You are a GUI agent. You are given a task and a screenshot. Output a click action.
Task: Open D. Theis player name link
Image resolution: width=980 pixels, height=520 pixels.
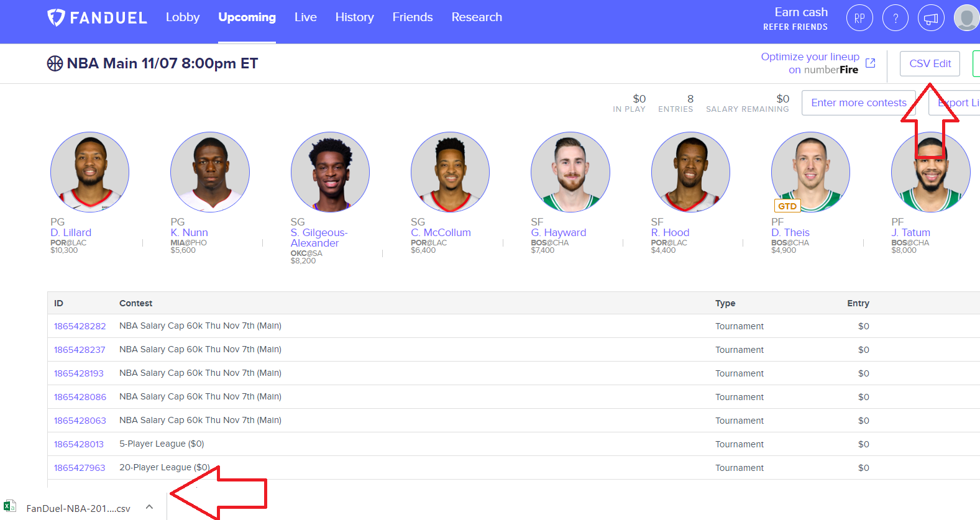(790, 232)
